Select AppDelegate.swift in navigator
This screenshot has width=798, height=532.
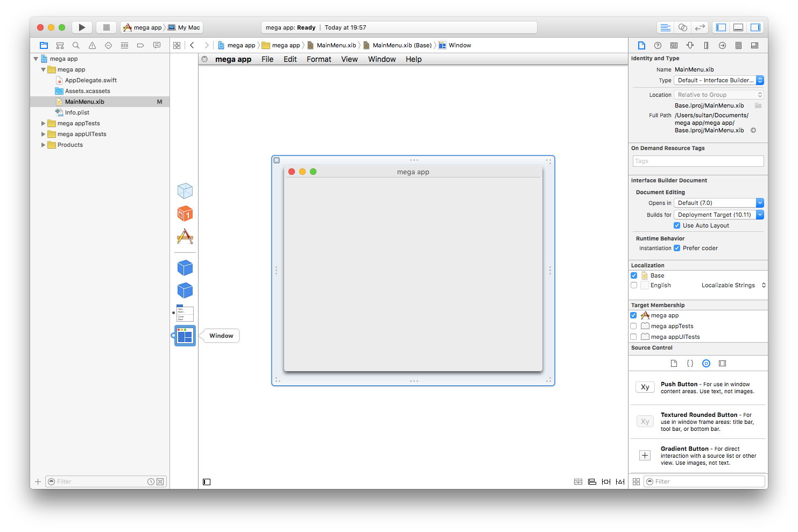point(90,80)
